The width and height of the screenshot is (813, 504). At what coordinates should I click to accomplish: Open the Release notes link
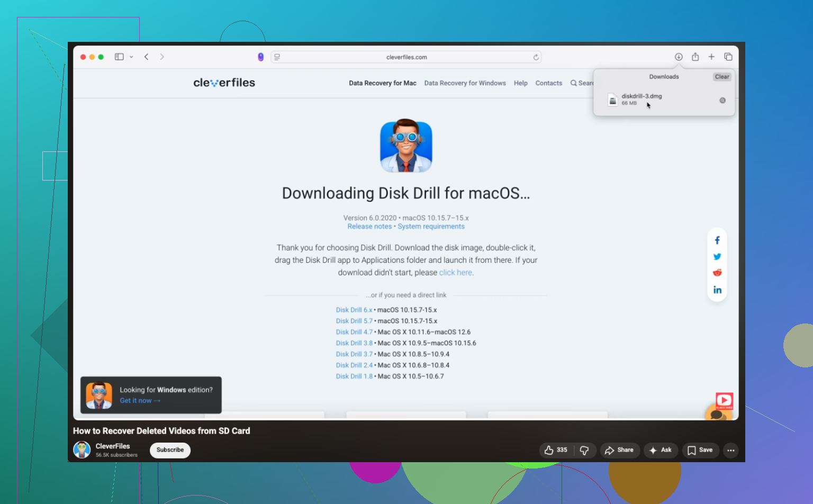tap(369, 227)
